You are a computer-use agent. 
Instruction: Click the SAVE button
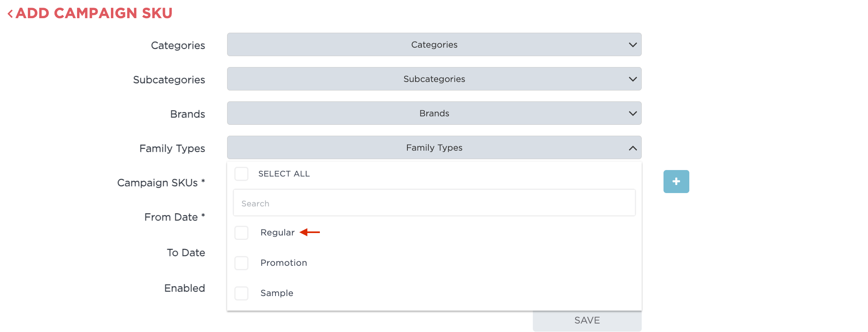coord(587,320)
